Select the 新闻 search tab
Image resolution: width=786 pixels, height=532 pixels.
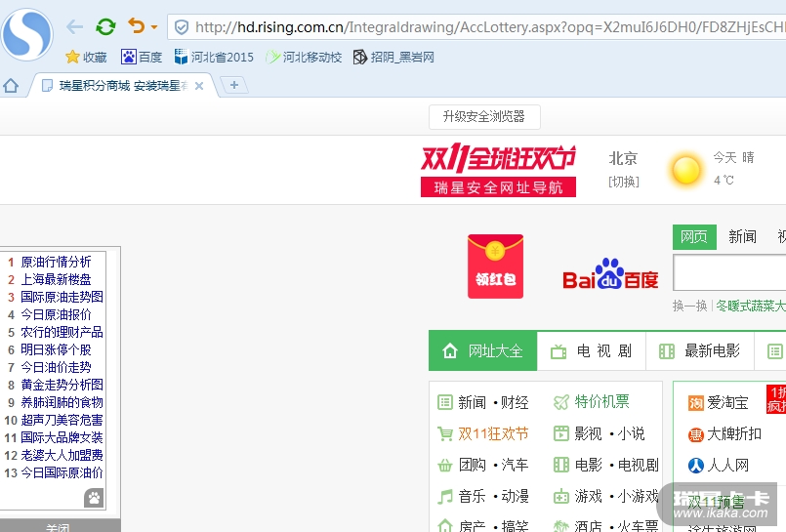coord(742,237)
